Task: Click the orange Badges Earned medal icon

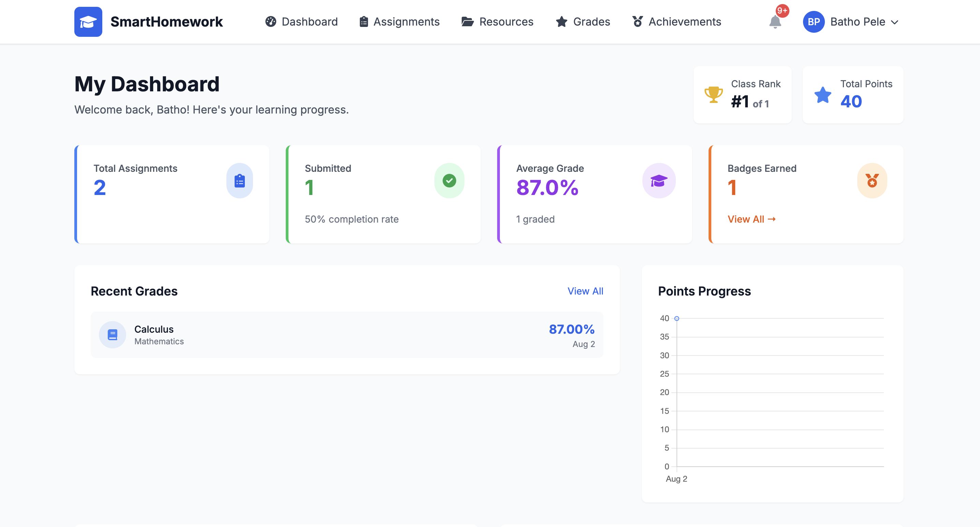Action: (872, 181)
